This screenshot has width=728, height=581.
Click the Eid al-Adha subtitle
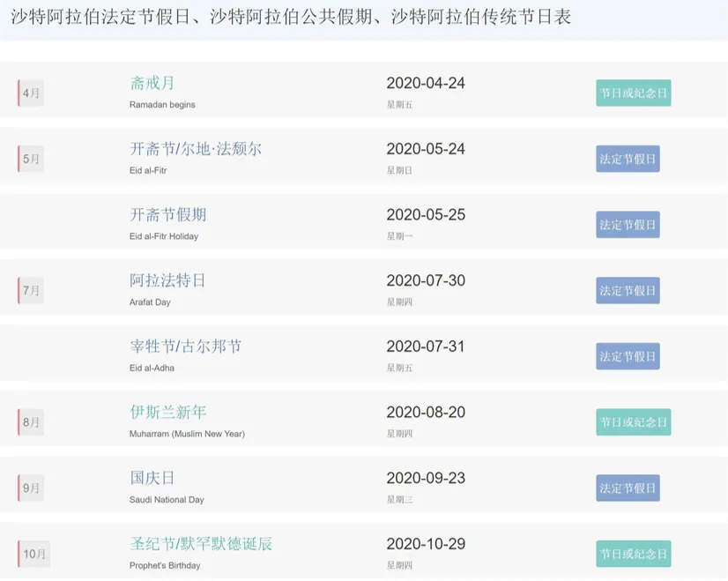pos(152,368)
